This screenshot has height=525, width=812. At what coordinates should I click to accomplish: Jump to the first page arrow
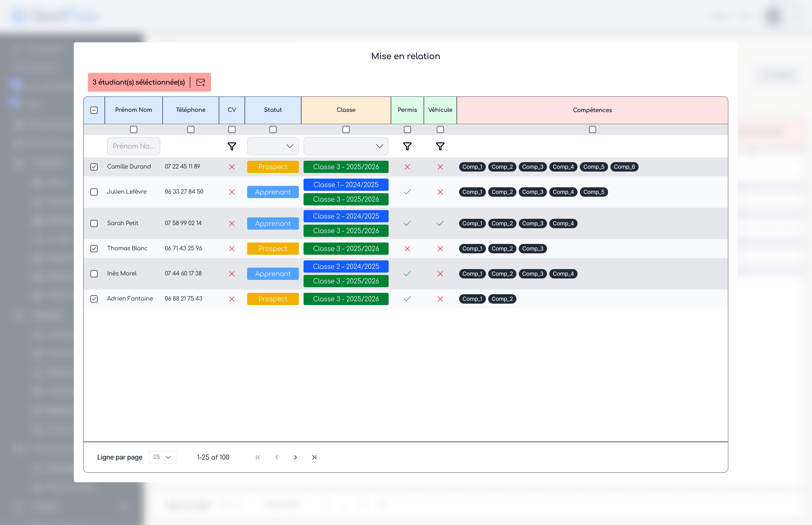point(258,457)
